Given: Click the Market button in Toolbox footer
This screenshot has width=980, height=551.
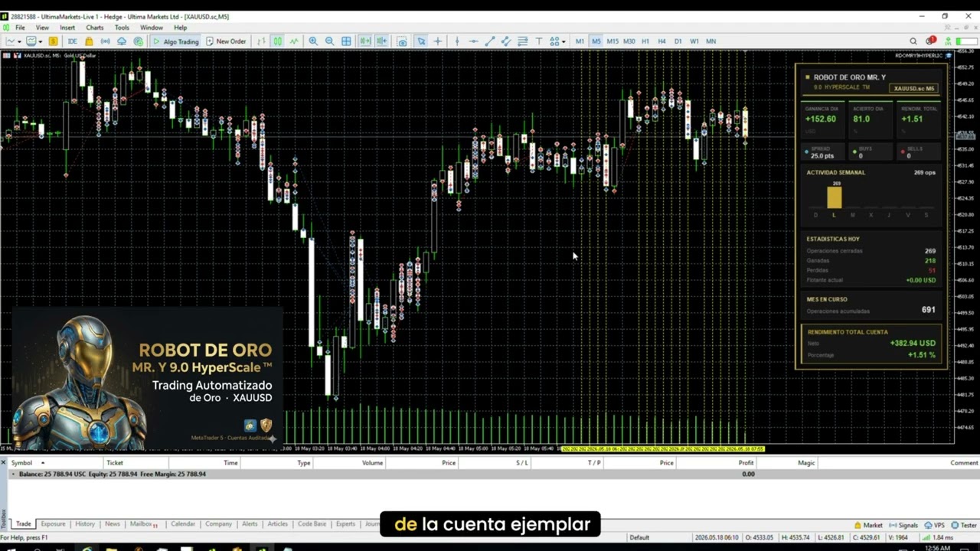Looking at the screenshot, I should [x=868, y=525].
